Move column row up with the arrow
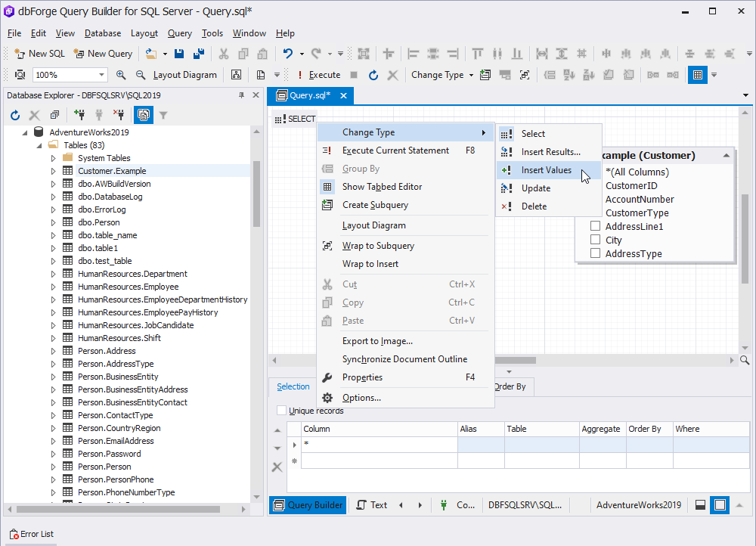Viewport: 756px width, 546px height. (277, 430)
